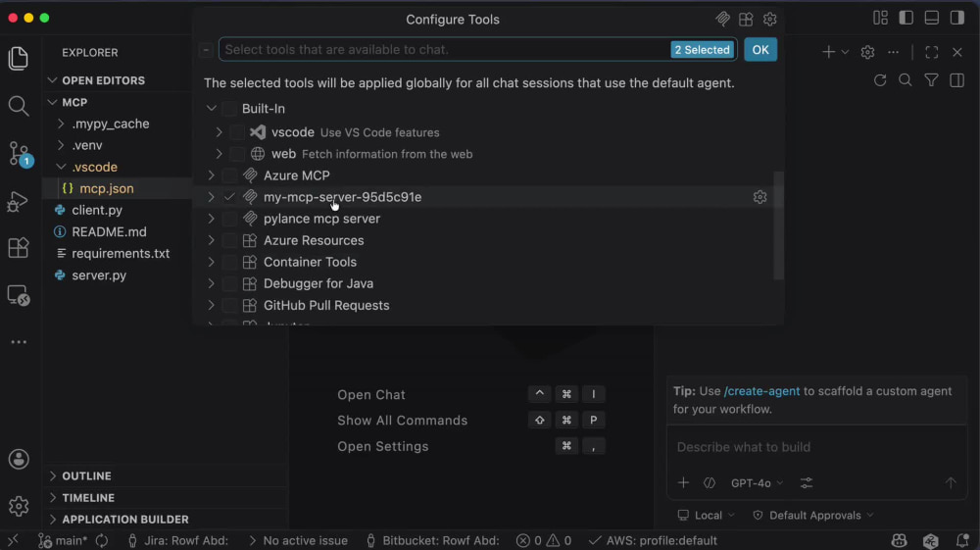Expand my-mcp-server-95d5c91e tools
This screenshot has width=980, height=550.
click(x=212, y=197)
